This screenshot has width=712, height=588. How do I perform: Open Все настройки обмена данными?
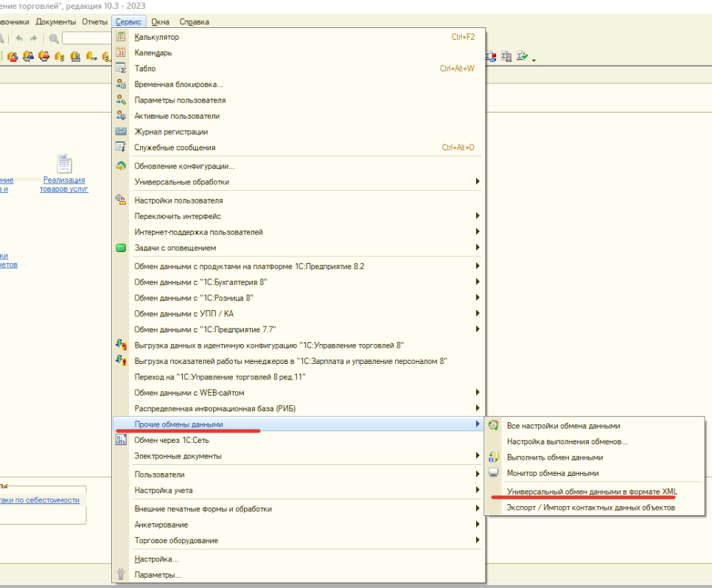click(x=563, y=426)
